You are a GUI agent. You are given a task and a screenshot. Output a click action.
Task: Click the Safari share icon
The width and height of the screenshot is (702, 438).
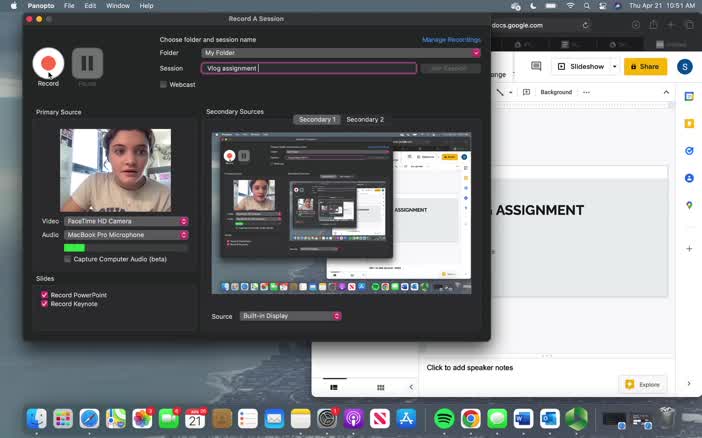(653, 25)
